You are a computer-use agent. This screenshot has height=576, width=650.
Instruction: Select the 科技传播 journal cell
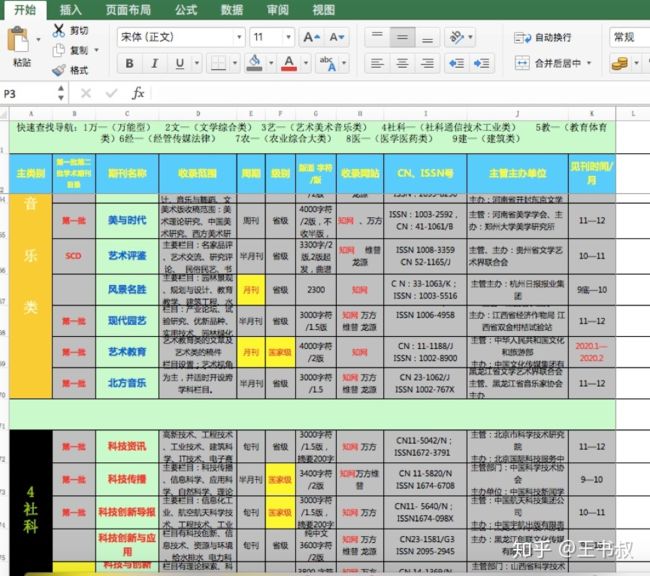click(127, 479)
